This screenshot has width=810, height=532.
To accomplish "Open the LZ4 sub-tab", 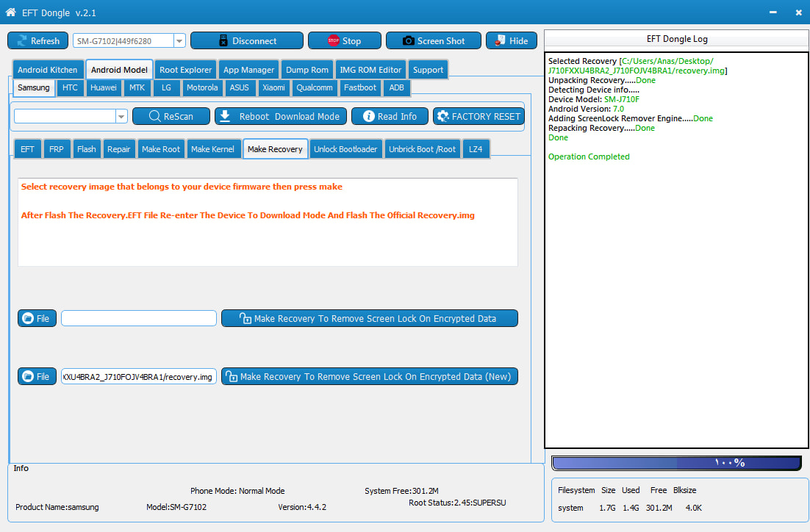I will (x=476, y=149).
